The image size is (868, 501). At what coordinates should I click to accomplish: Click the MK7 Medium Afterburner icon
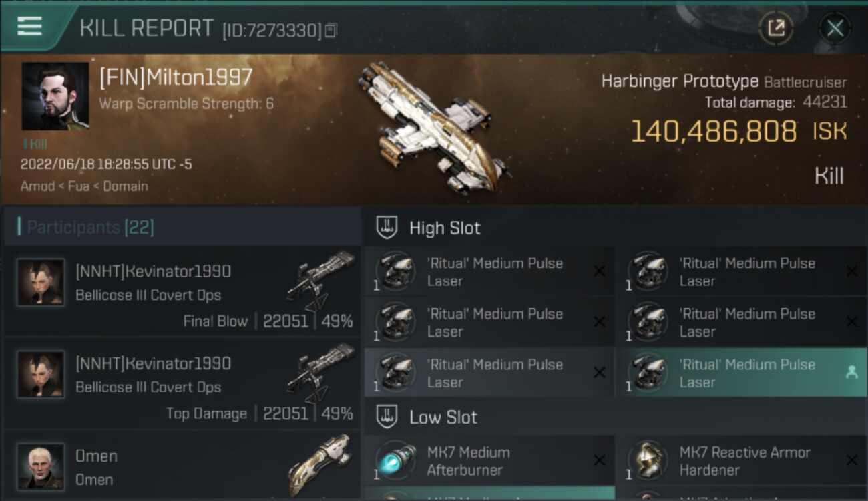point(395,461)
